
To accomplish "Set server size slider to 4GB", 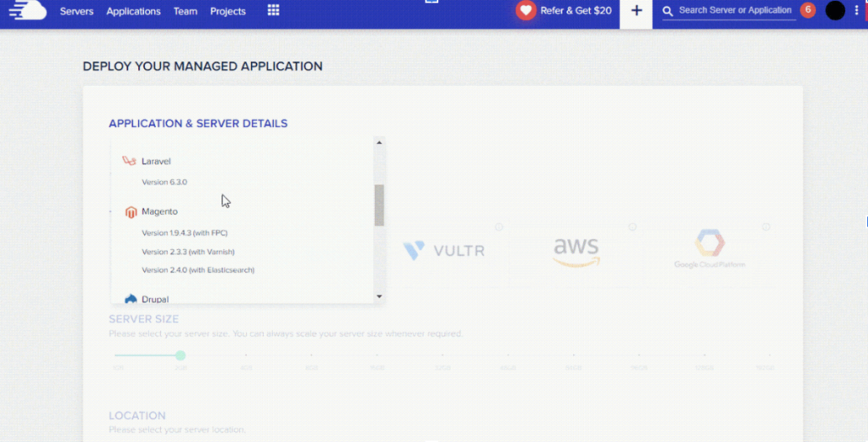I will click(x=246, y=368).
